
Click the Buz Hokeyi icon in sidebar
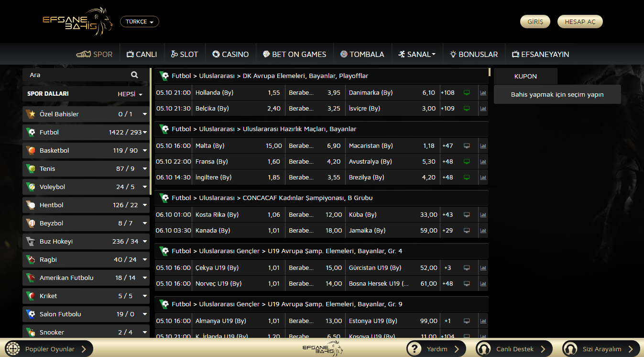click(x=31, y=241)
